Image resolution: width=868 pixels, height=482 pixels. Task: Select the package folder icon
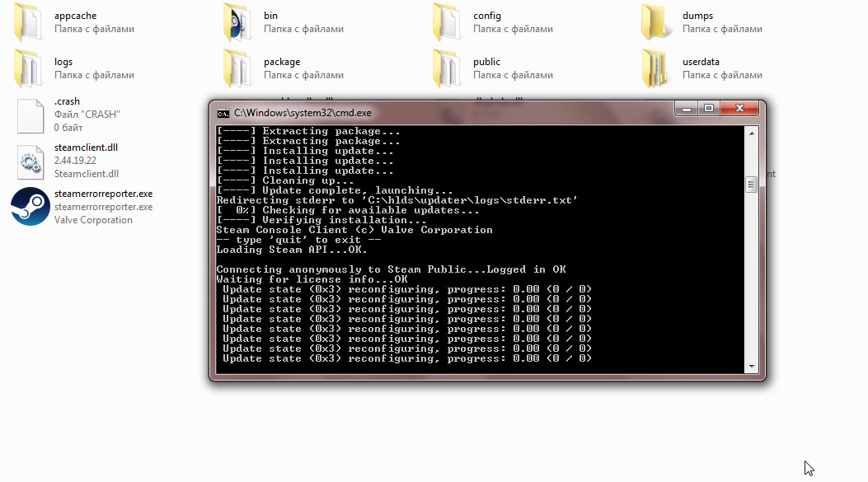coord(237,68)
